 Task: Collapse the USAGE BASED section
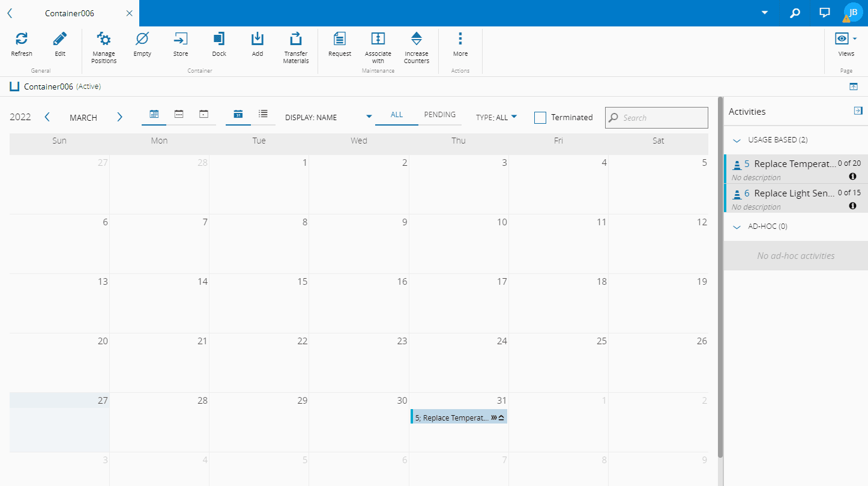pyautogui.click(x=737, y=140)
